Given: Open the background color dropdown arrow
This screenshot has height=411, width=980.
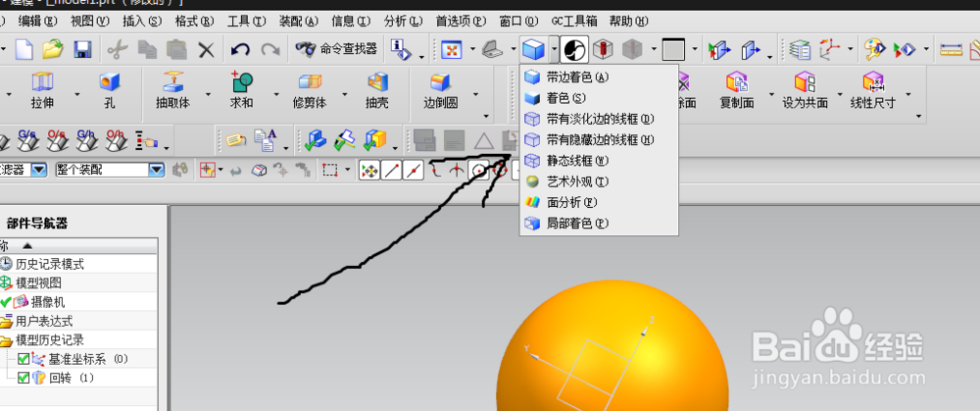Looking at the screenshot, I should coord(695,49).
